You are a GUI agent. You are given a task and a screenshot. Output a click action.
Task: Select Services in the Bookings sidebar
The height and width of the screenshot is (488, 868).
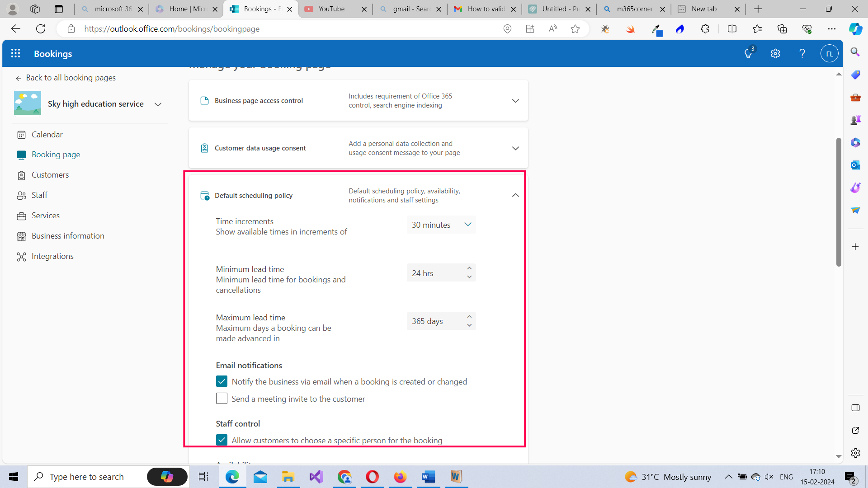45,216
